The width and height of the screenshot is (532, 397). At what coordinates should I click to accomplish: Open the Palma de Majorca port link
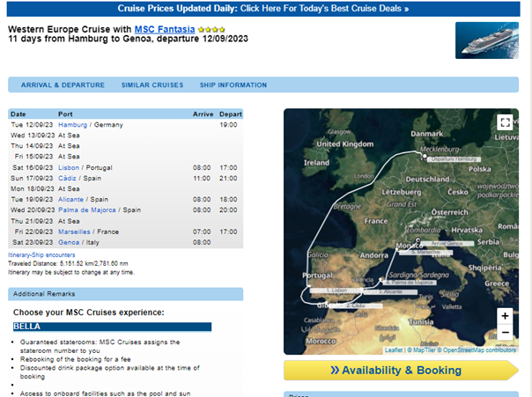pos(87,210)
